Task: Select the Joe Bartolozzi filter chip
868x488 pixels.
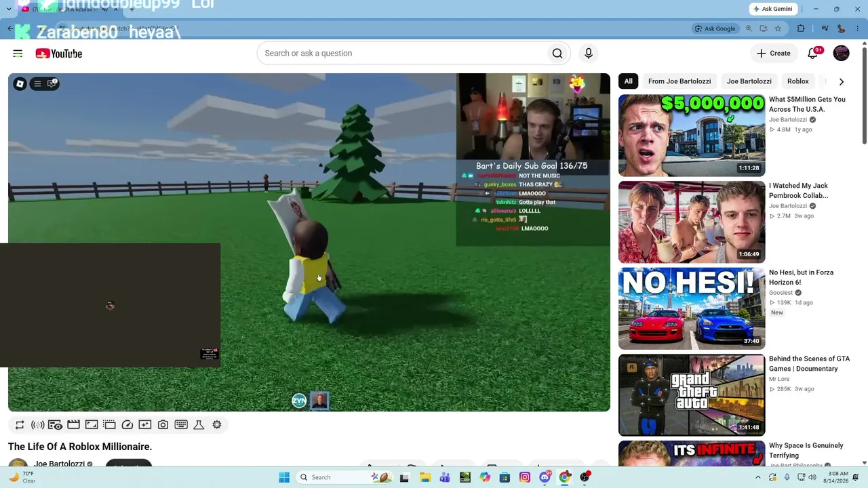Action: click(749, 81)
